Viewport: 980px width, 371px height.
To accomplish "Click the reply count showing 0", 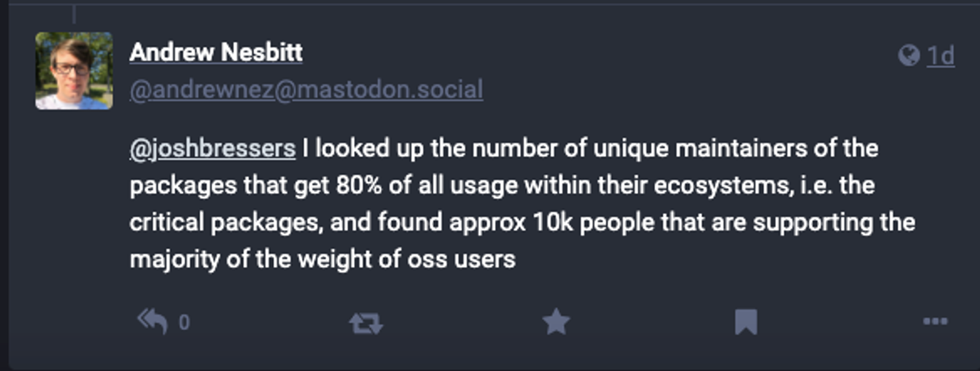I will pos(184,323).
